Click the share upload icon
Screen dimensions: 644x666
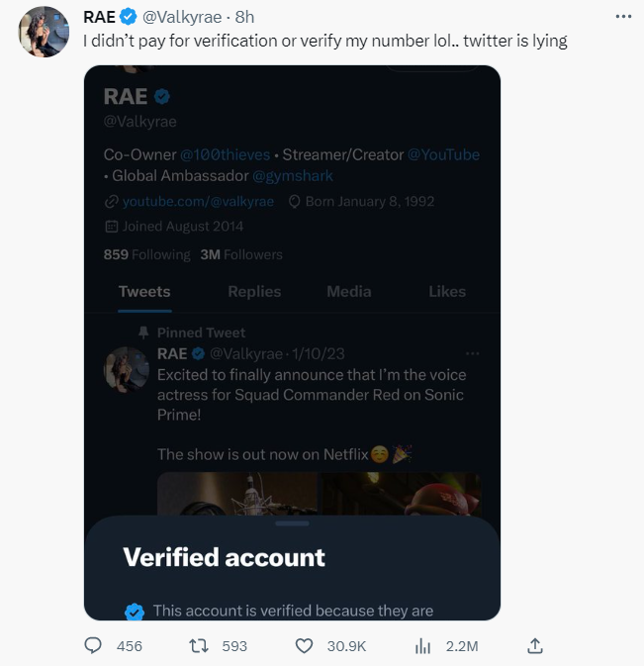(x=535, y=645)
